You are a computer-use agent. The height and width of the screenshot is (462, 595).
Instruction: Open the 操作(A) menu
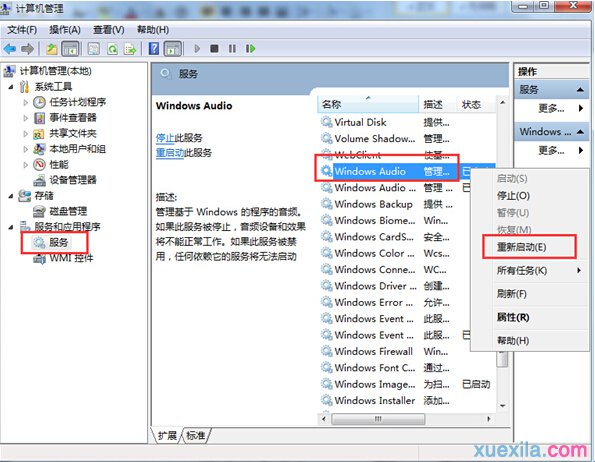click(x=65, y=30)
